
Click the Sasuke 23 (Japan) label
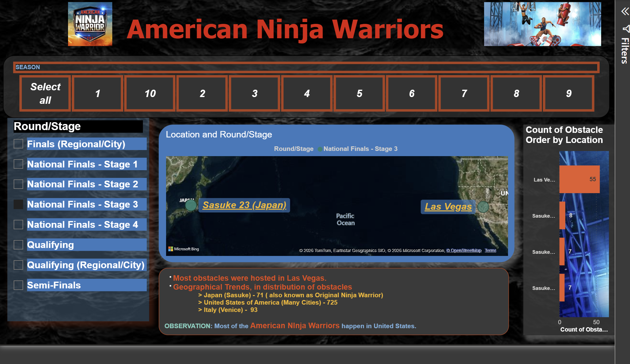[244, 205]
